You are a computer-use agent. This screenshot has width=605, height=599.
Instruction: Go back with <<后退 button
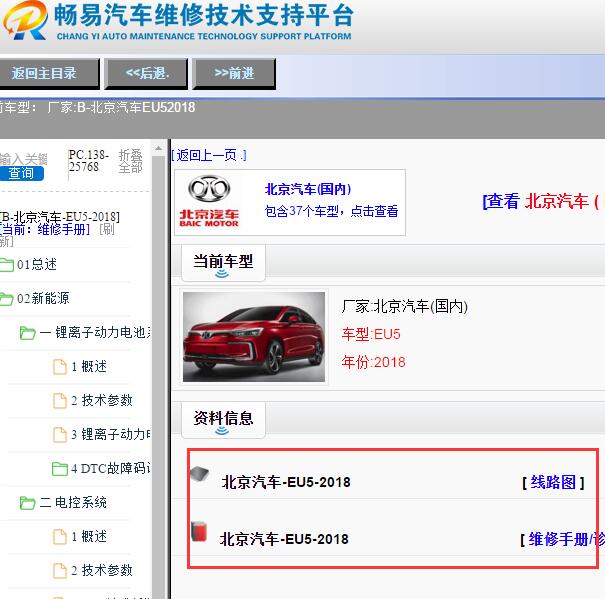[x=146, y=73]
